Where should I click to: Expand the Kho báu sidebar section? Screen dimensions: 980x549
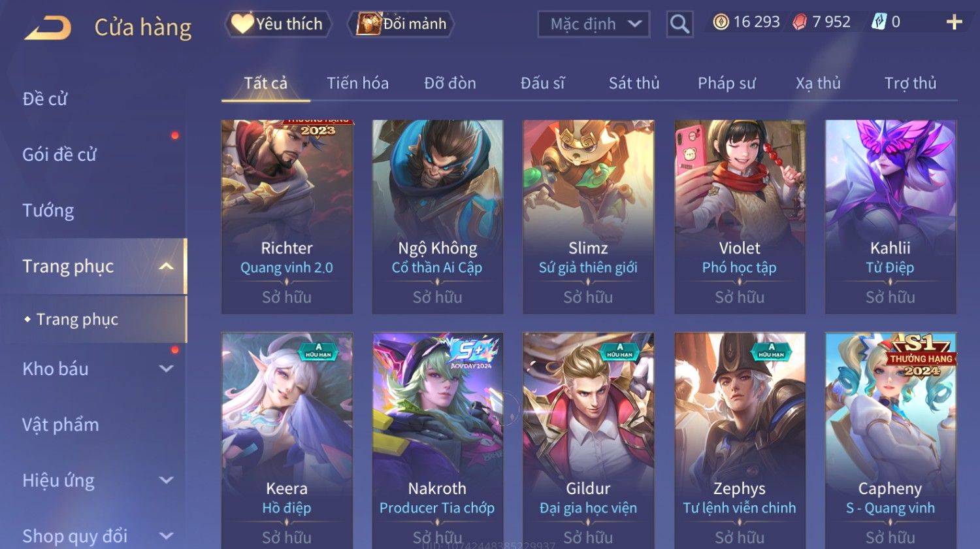pyautogui.click(x=167, y=369)
